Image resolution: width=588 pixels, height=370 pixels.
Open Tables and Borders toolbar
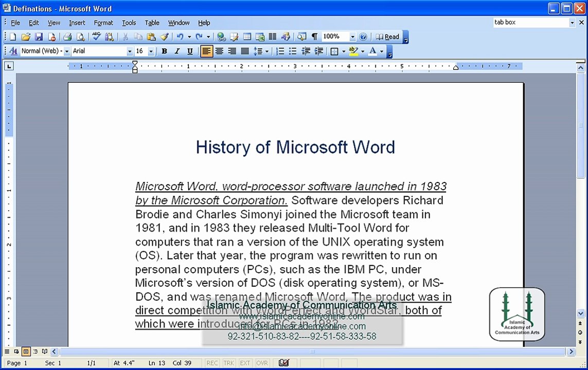pyautogui.click(x=234, y=36)
